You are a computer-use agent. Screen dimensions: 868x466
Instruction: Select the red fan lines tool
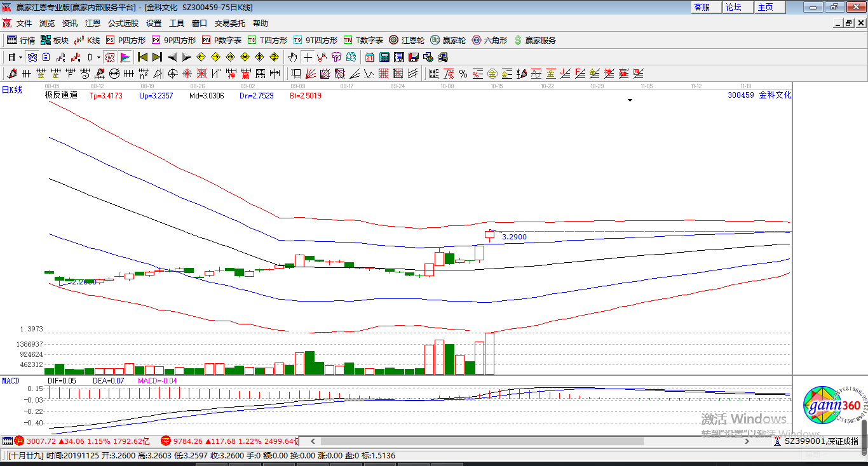[x=311, y=74]
